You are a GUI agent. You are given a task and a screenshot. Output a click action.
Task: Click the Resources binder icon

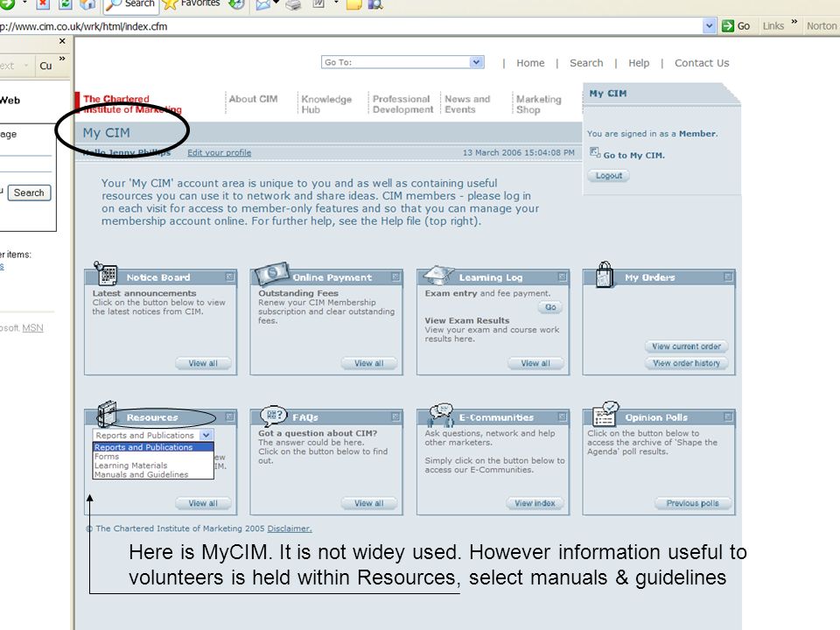pos(107,414)
